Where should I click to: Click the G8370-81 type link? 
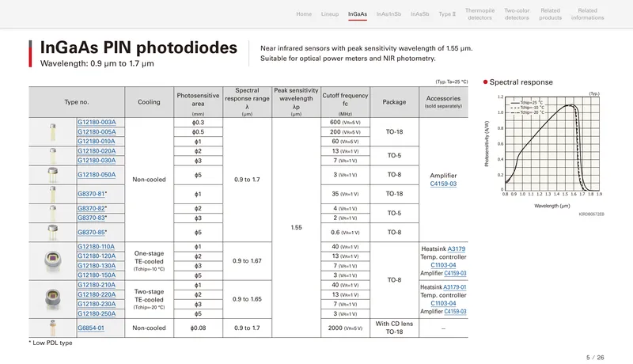tap(91, 194)
